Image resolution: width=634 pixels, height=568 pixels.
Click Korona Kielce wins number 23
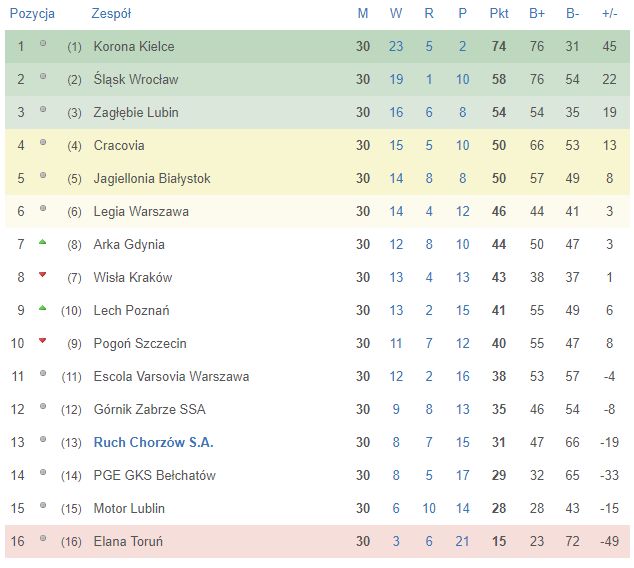(x=396, y=46)
